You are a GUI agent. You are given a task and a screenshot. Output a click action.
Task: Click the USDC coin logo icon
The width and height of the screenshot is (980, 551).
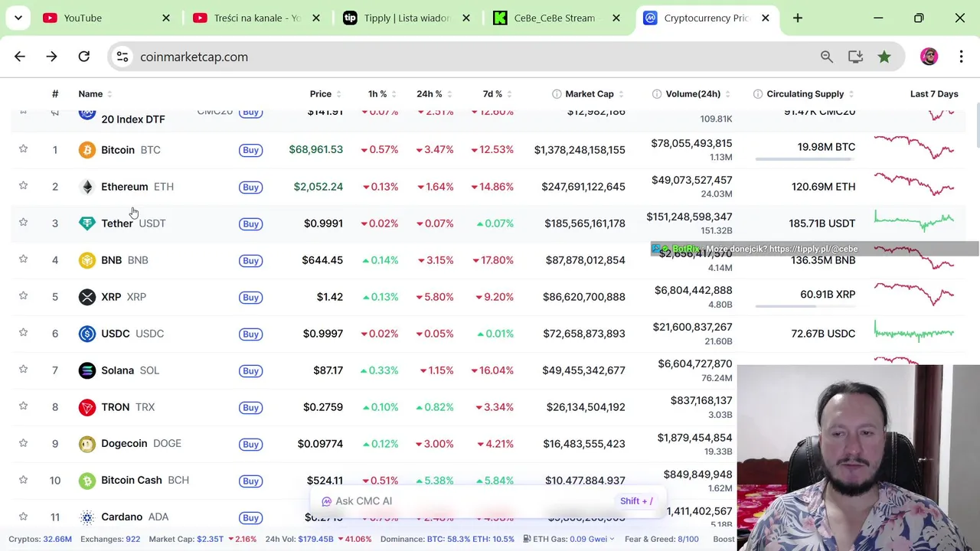(87, 334)
